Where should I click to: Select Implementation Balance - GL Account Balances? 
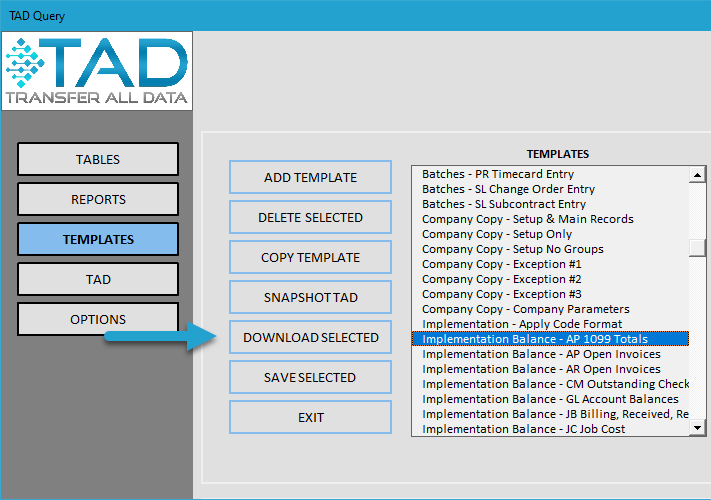pyautogui.click(x=550, y=398)
